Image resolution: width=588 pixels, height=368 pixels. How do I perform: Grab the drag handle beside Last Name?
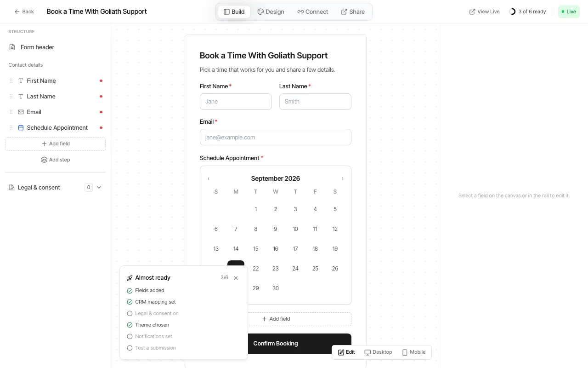11,96
